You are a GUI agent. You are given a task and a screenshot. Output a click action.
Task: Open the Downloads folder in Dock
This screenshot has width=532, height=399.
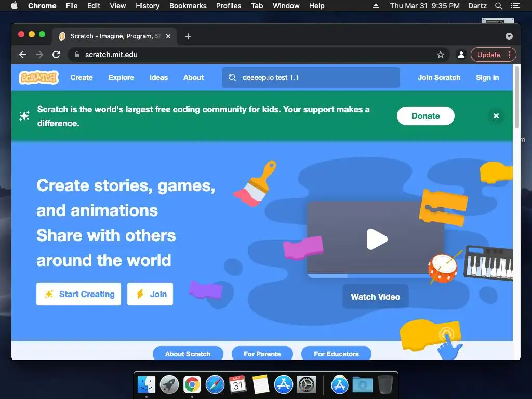tap(362, 385)
